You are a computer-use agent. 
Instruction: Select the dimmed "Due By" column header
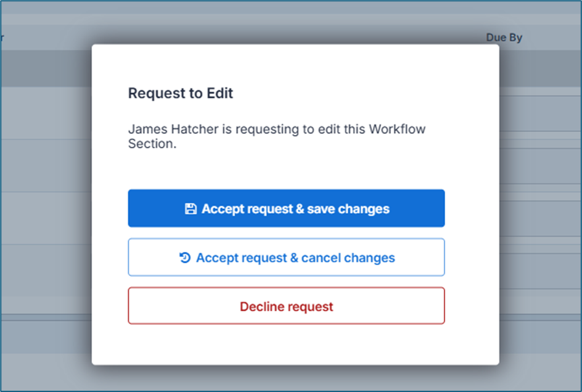click(504, 38)
